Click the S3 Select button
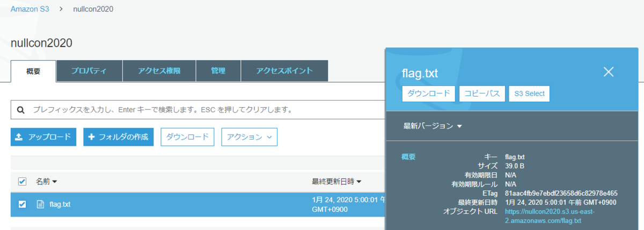This screenshot has width=644, height=230. click(x=529, y=93)
